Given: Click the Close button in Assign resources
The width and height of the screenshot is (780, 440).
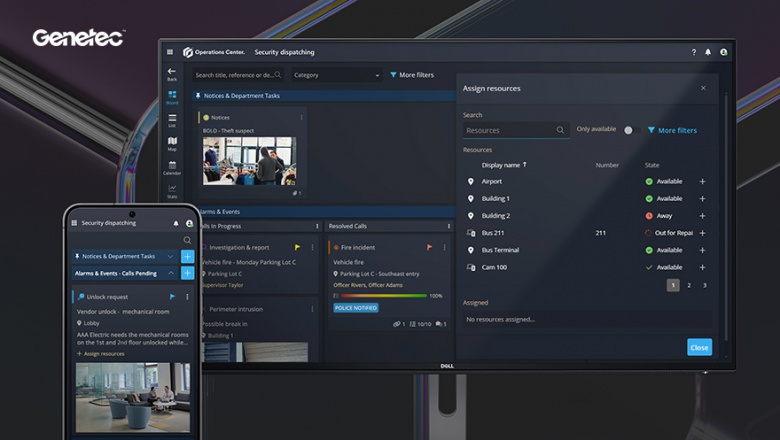Looking at the screenshot, I should [699, 348].
